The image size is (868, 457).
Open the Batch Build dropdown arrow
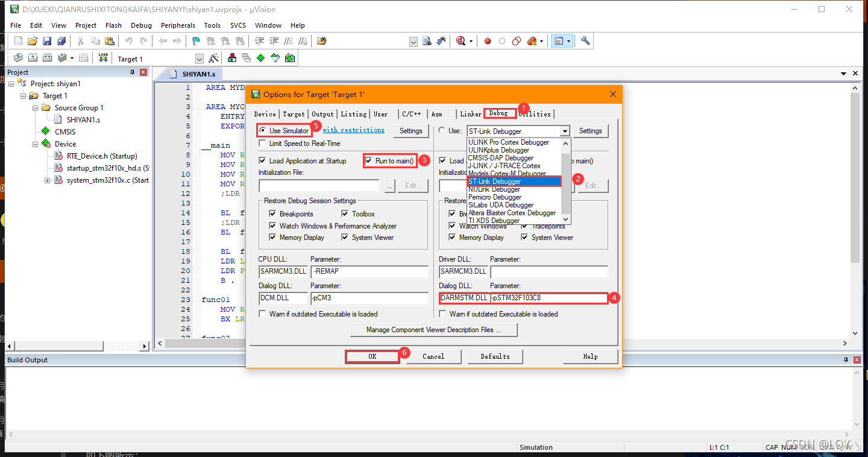click(72, 58)
